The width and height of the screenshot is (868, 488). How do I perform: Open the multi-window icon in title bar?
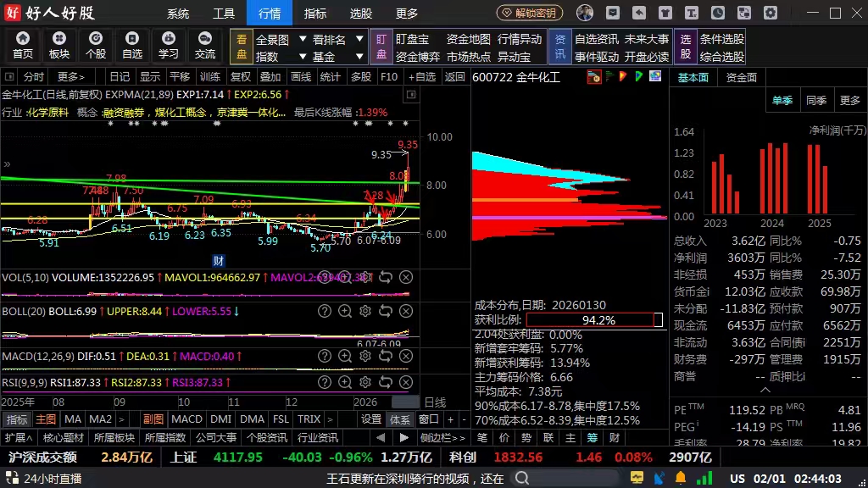tap(744, 13)
